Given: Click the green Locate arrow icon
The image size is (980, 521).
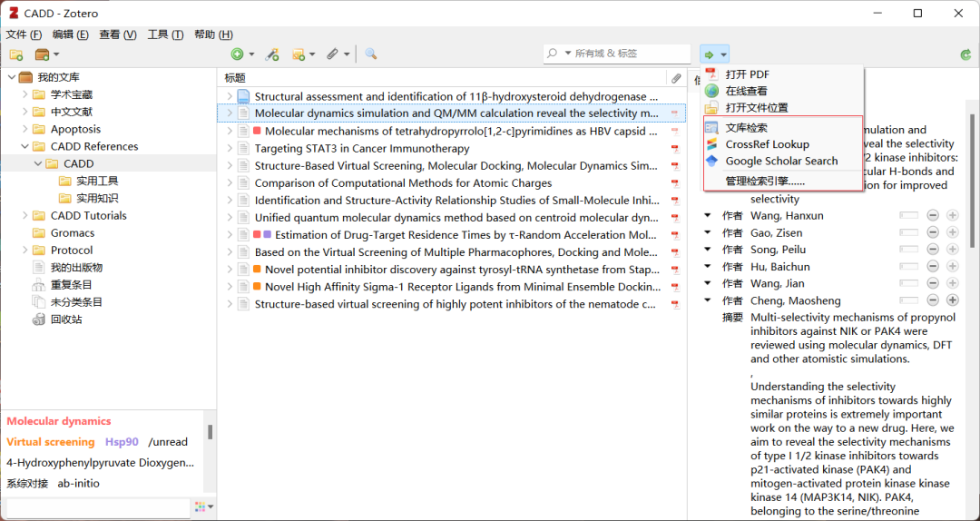Looking at the screenshot, I should 709,55.
